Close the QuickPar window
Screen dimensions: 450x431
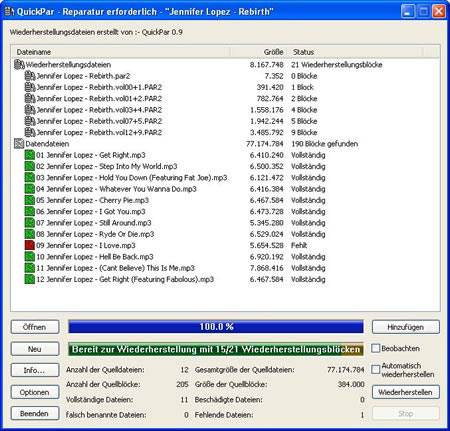[x=439, y=12]
